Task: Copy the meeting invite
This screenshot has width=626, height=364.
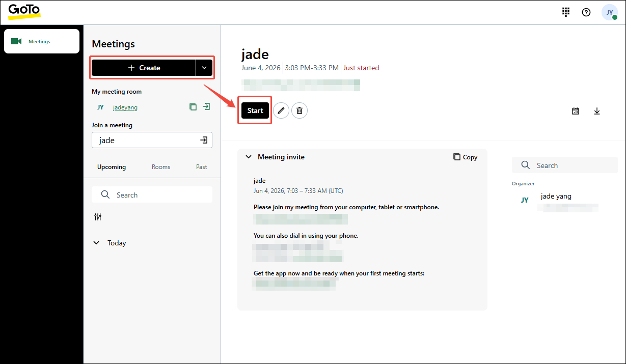Action: point(466,157)
